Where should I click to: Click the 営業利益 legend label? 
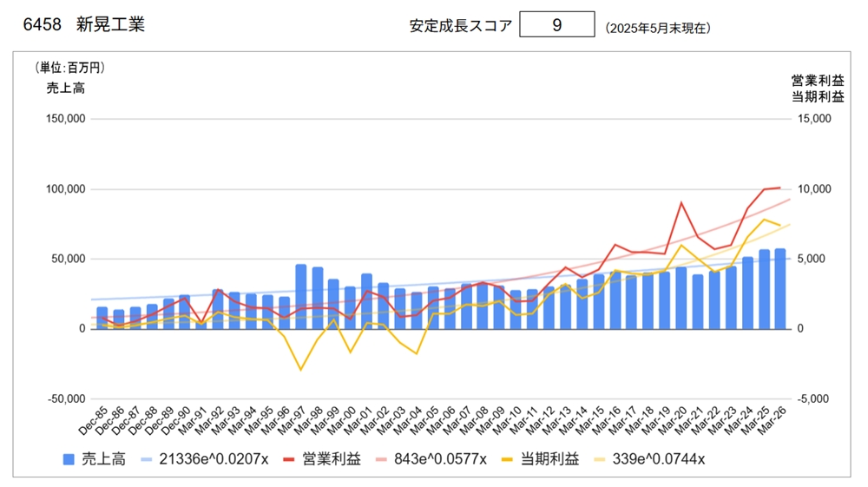point(332,459)
